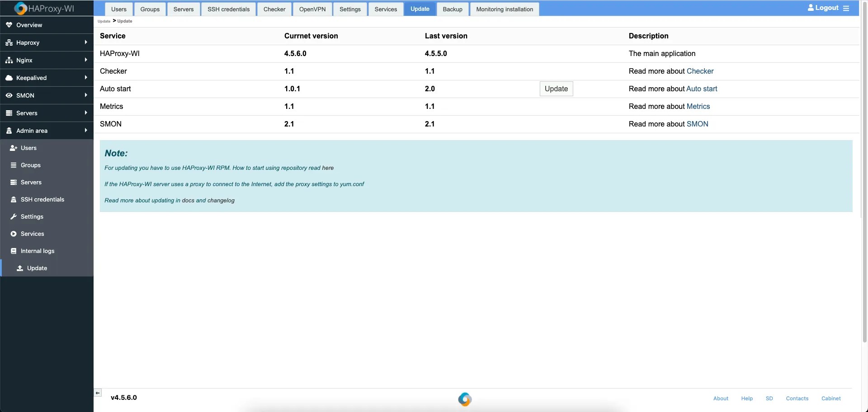Click the Description column header

pyautogui.click(x=648, y=36)
